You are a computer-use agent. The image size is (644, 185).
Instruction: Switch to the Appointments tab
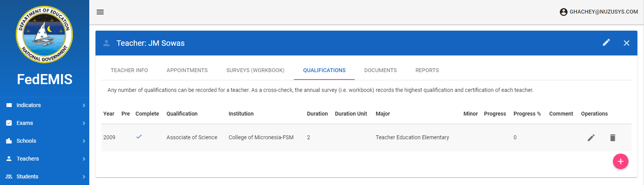click(x=187, y=70)
